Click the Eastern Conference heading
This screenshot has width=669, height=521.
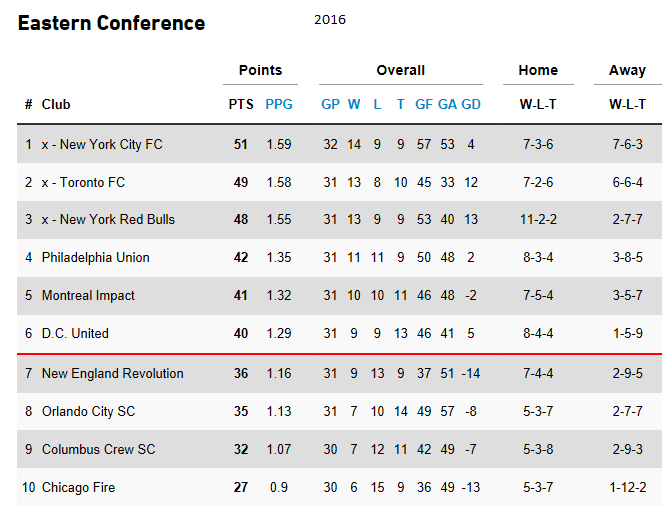coord(111,23)
